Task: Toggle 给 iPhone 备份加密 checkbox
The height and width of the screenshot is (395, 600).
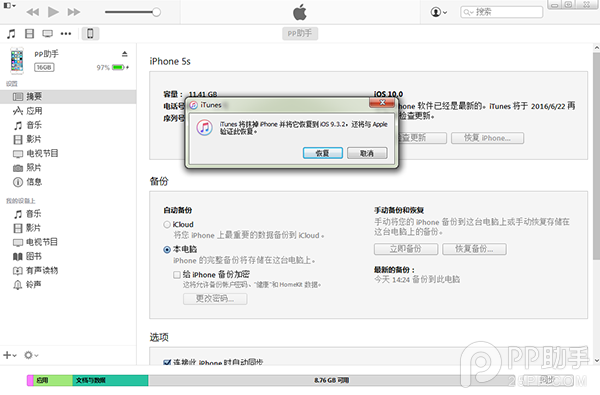Action: [x=177, y=275]
